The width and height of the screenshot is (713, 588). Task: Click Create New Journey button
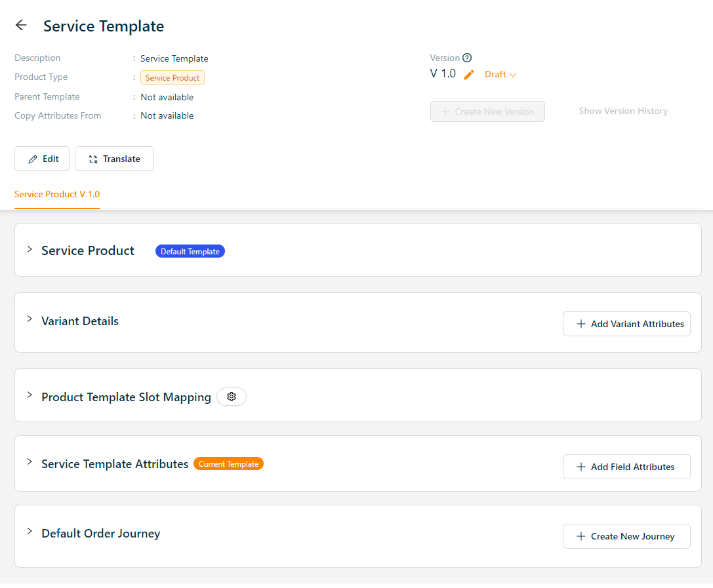626,536
